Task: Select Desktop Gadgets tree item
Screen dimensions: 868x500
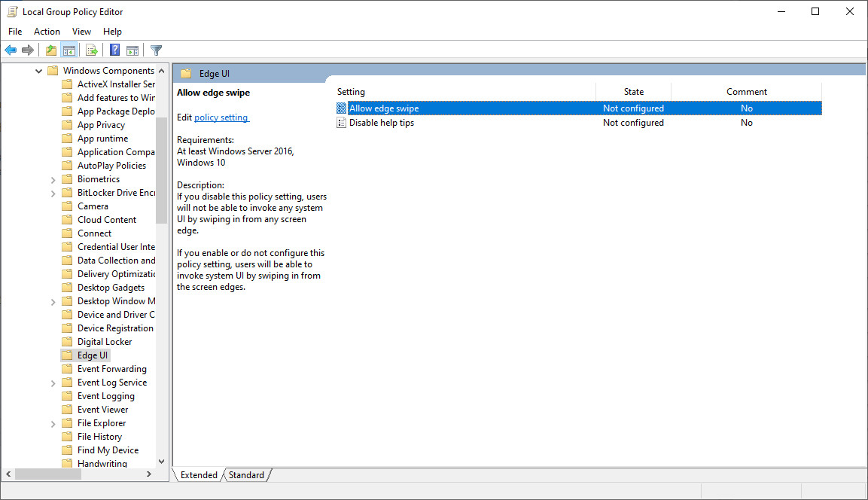Action: click(x=111, y=288)
